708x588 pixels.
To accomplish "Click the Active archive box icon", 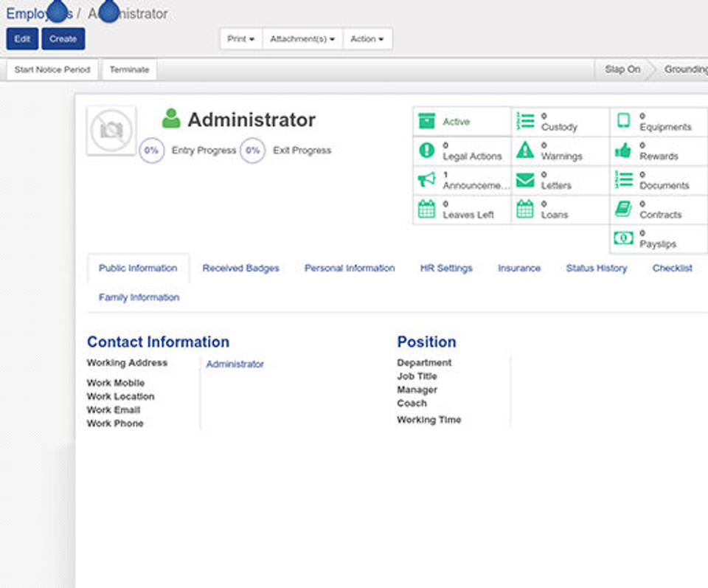I will 427,122.
